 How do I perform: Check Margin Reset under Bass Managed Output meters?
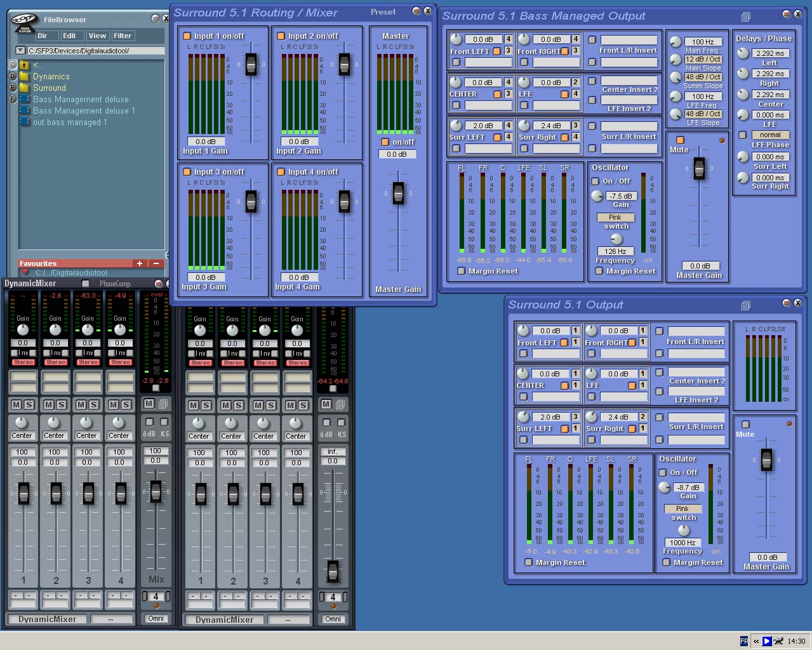462,271
